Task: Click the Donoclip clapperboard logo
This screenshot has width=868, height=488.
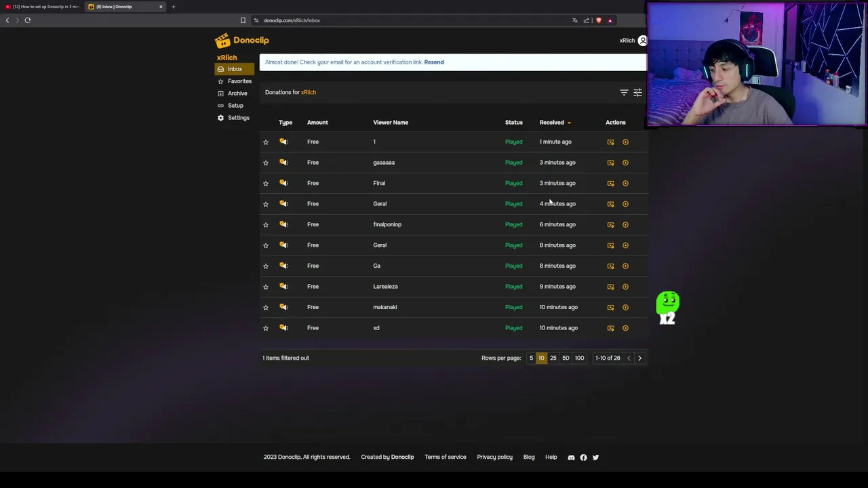Action: [x=222, y=41]
